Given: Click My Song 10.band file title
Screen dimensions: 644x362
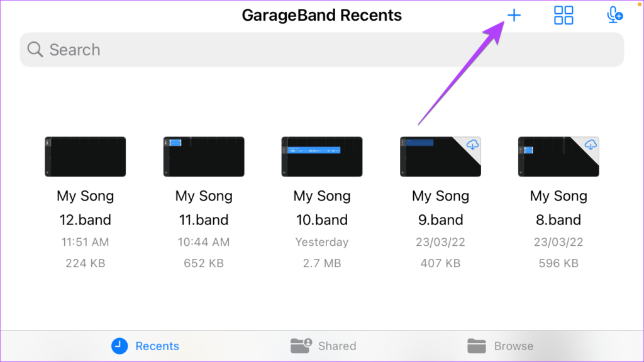Looking at the screenshot, I should click(x=322, y=207).
